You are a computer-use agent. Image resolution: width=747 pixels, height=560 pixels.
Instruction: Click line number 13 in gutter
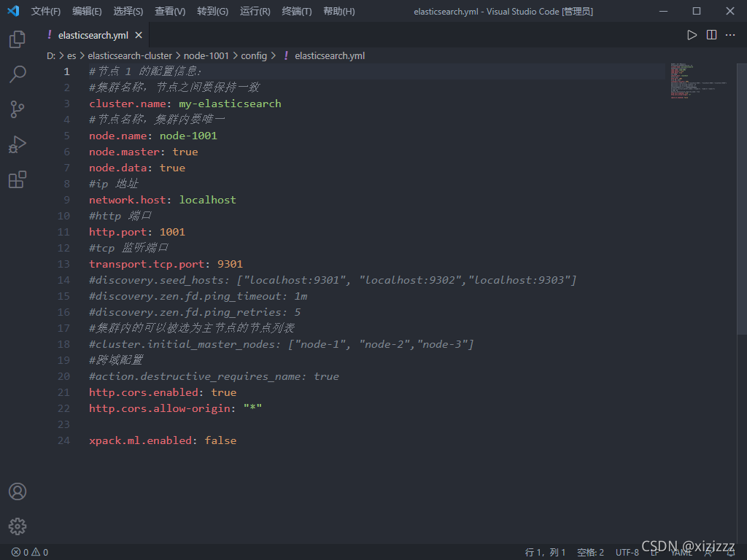point(63,264)
